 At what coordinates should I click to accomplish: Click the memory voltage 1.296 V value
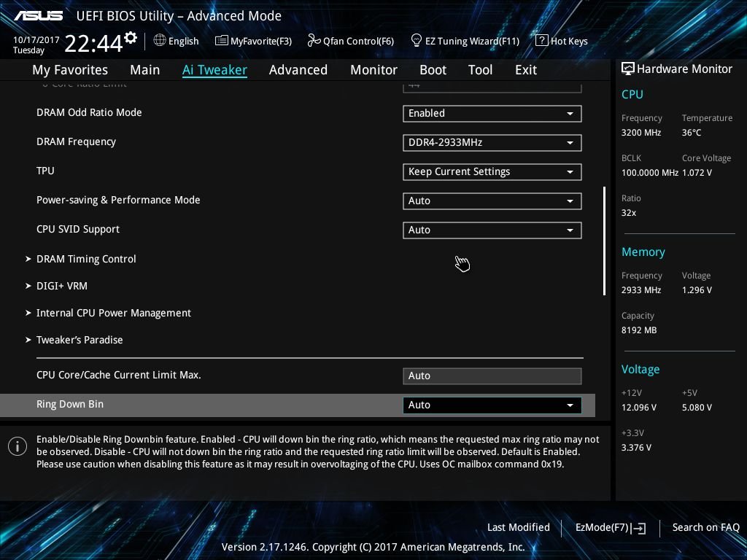[x=697, y=290]
